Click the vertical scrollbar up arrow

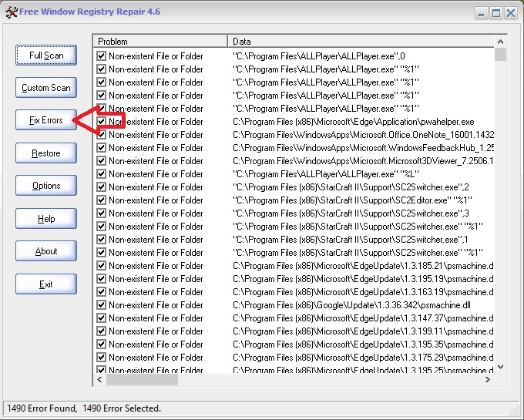500,41
